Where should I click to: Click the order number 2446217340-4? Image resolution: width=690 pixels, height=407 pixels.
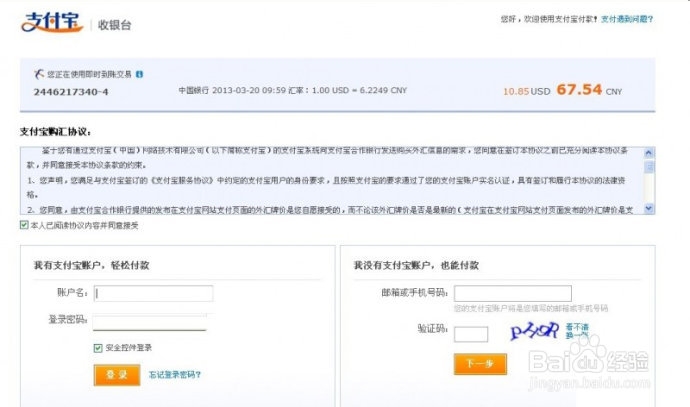[71, 92]
